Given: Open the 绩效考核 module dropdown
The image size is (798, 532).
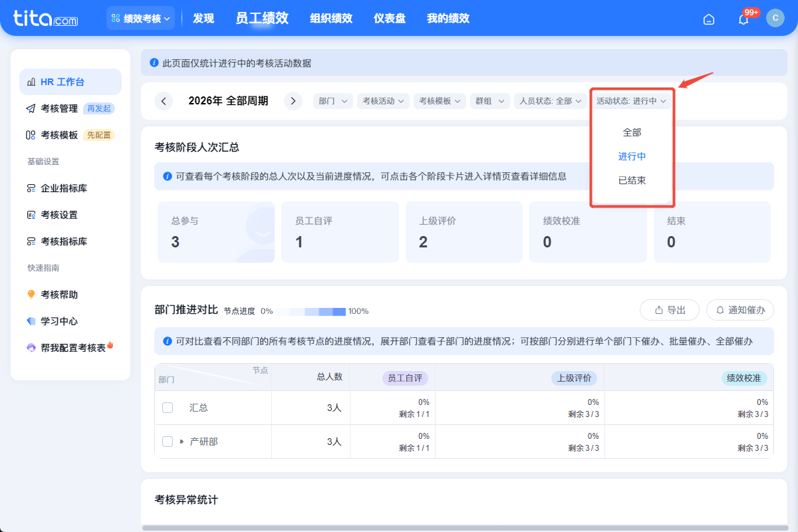Looking at the screenshot, I should [140, 19].
